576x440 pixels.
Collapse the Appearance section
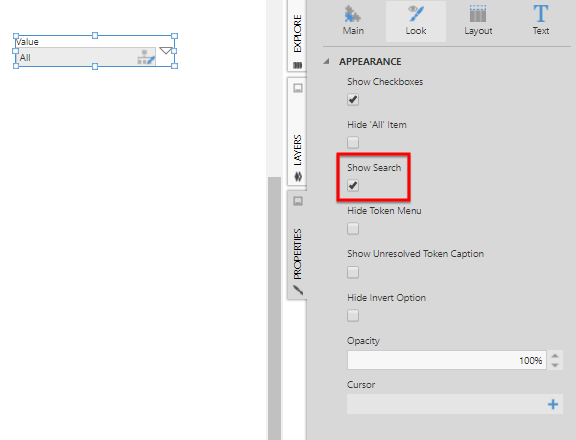pos(326,61)
